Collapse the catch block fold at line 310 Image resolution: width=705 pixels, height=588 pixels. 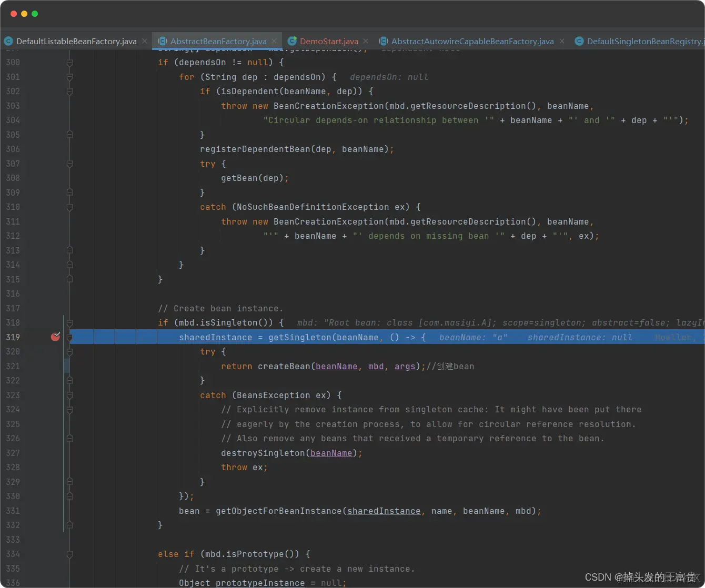click(x=69, y=207)
